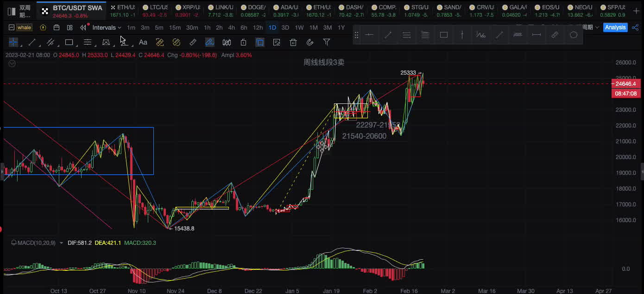Add a new tab with plus button
The image size is (644, 294).
(x=636, y=11)
